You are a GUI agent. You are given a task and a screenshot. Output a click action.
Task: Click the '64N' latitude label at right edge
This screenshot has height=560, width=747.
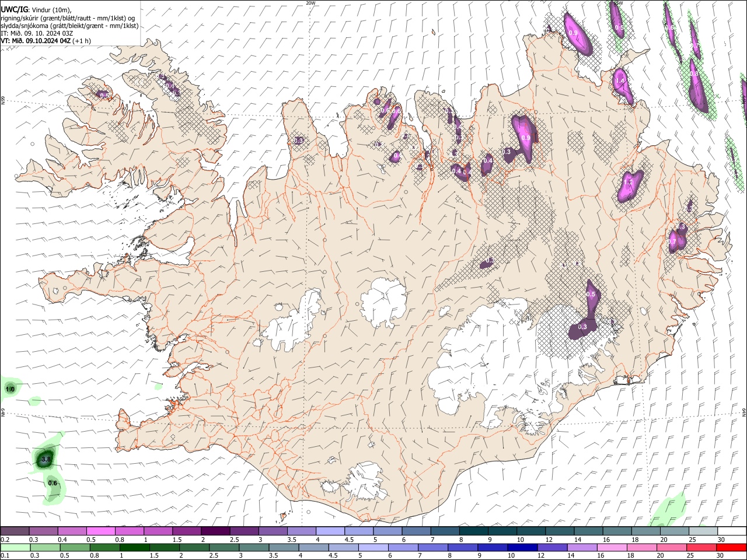click(744, 412)
